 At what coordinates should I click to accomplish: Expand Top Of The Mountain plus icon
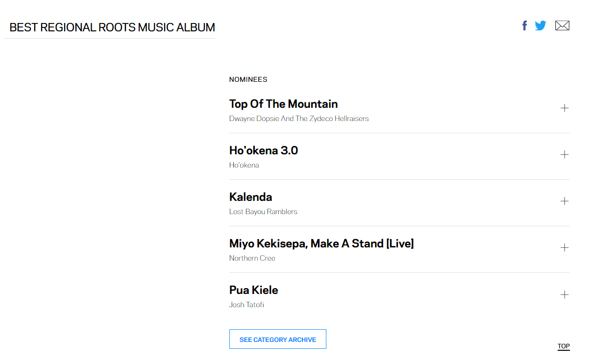click(565, 108)
